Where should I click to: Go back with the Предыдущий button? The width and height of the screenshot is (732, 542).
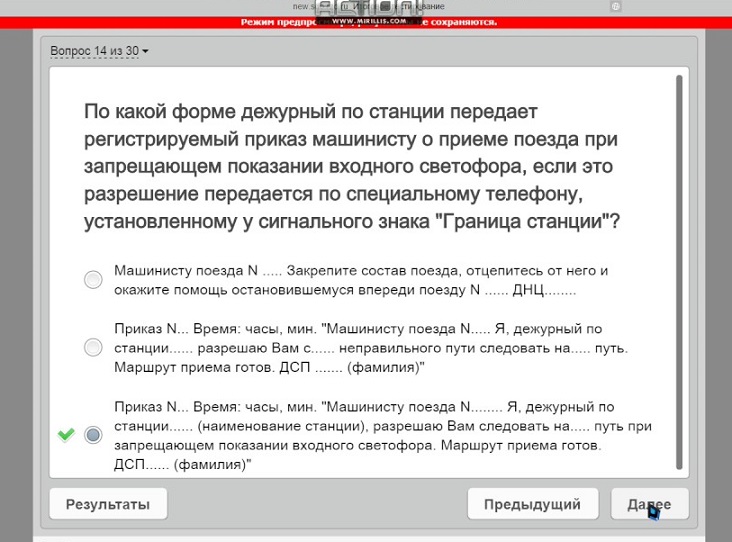tap(532, 504)
